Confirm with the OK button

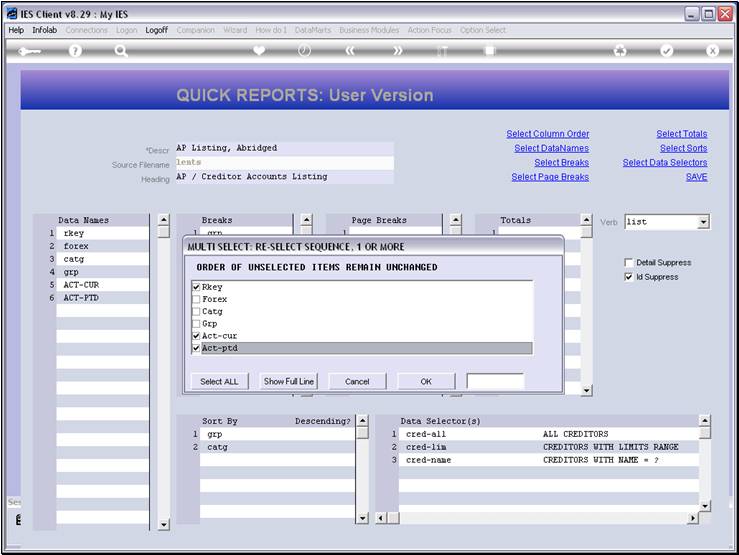[426, 382]
